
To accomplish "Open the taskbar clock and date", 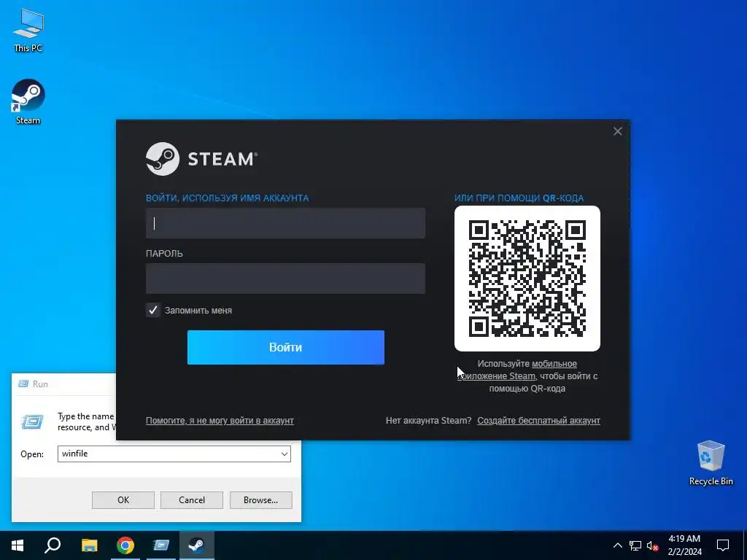I will (x=684, y=545).
